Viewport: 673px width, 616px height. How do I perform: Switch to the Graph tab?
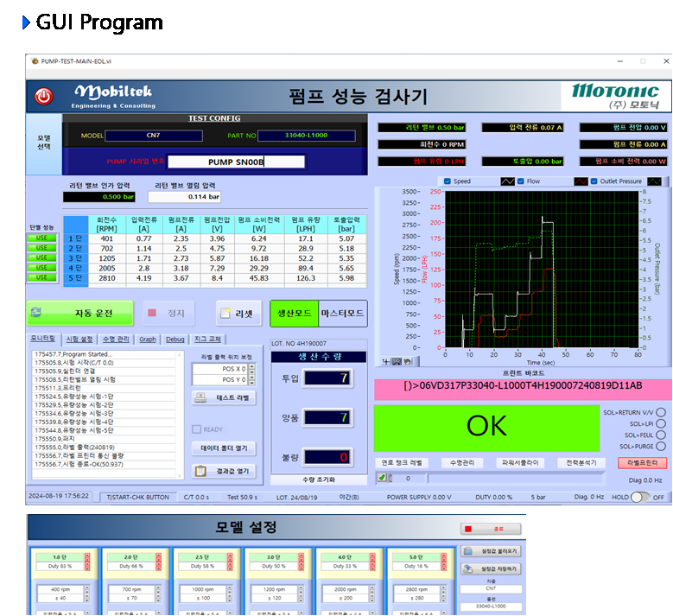click(x=147, y=340)
